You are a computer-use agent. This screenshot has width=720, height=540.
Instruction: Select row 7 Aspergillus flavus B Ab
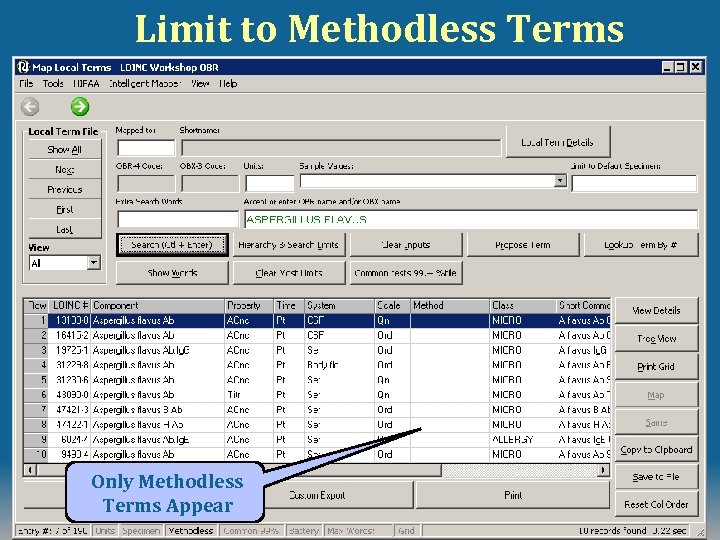coord(317,410)
